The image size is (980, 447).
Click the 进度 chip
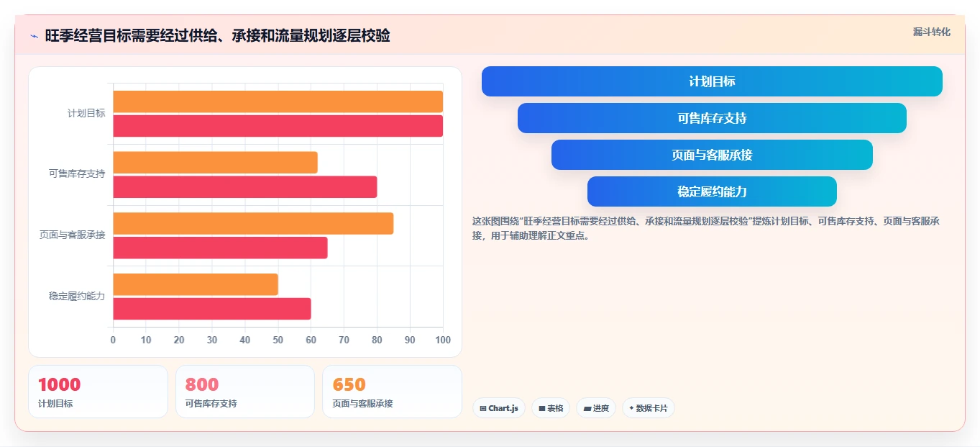[x=596, y=408]
